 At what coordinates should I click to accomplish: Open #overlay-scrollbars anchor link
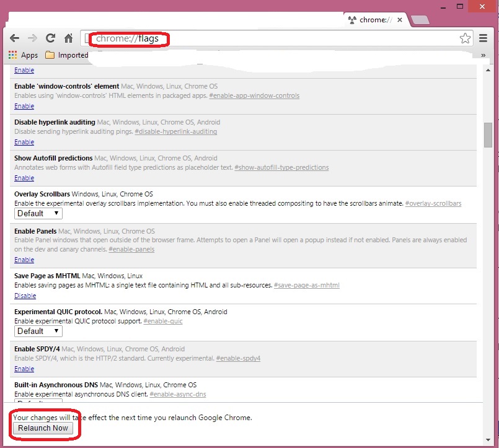point(433,203)
